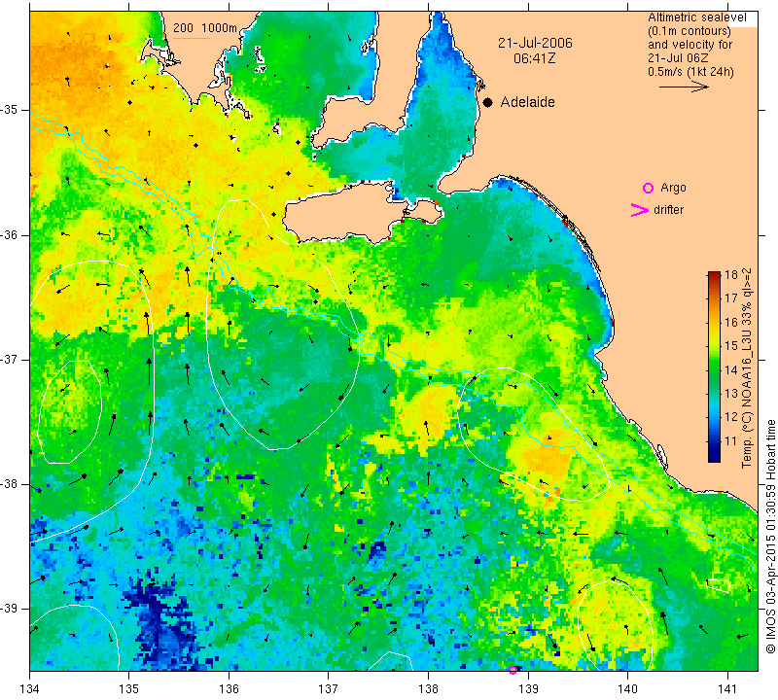Click the Argo legend text
778x700 pixels.
click(673, 188)
